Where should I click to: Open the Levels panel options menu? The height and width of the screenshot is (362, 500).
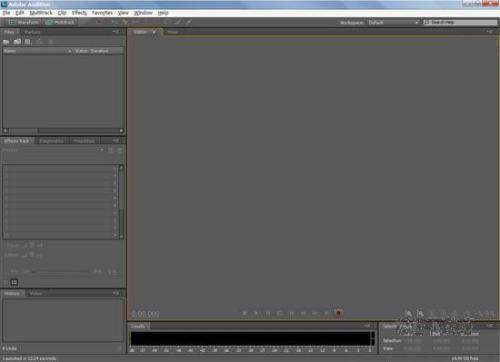[367, 326]
